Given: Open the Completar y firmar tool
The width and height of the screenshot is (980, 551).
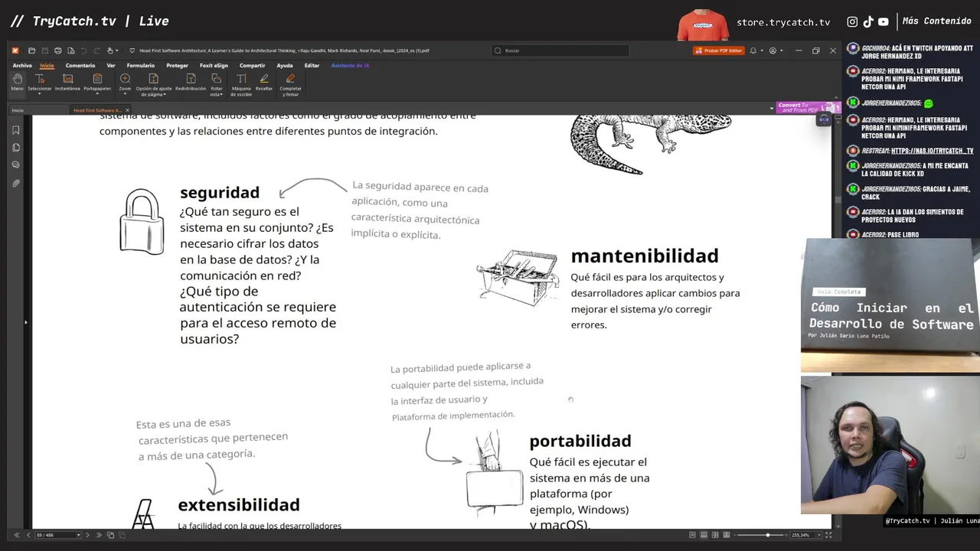Looking at the screenshot, I should (x=290, y=85).
